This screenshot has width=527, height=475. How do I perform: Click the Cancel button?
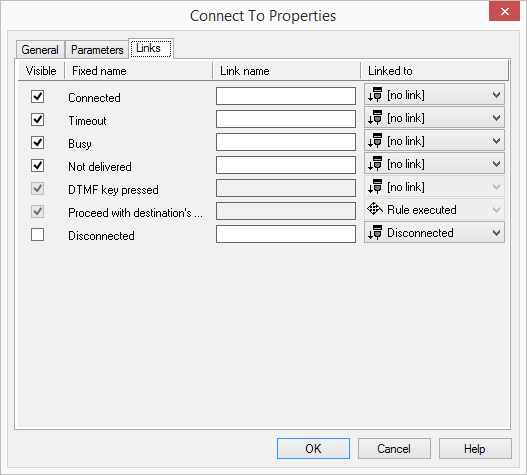tap(394, 448)
